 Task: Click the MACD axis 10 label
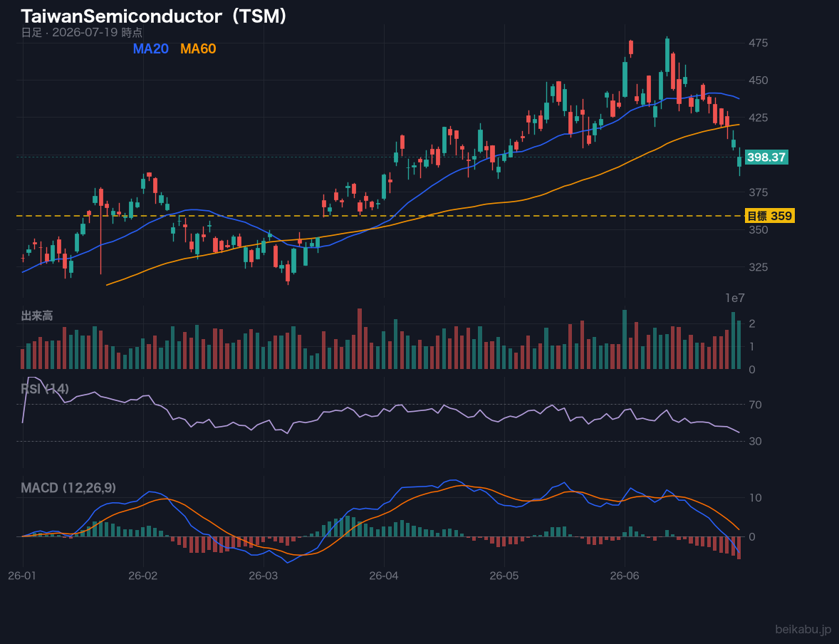(x=755, y=498)
